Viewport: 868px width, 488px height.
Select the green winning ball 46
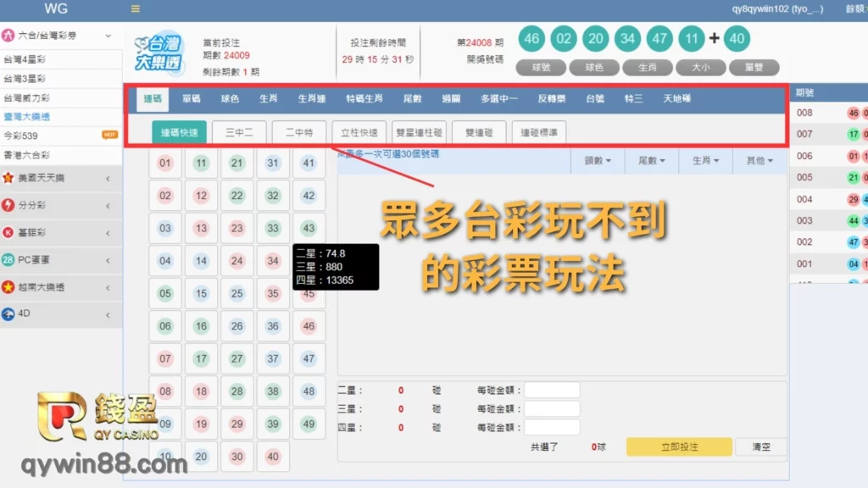[531, 39]
